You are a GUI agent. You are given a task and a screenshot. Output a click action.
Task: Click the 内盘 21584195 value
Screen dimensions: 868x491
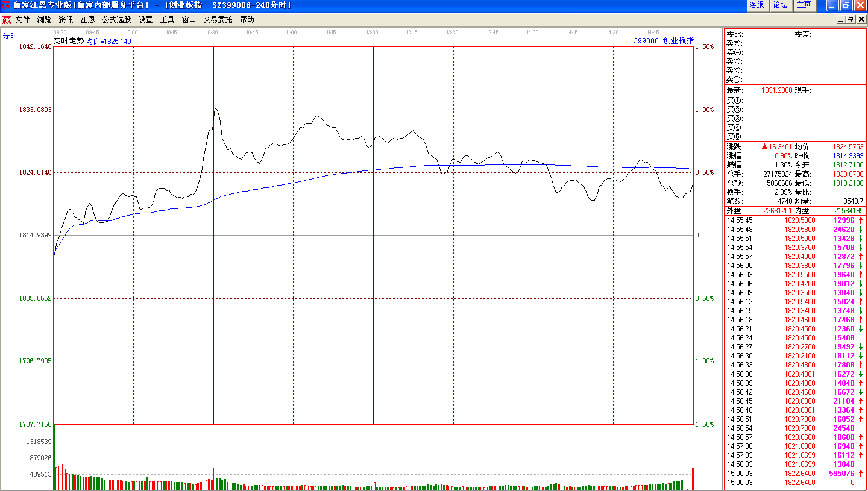pyautogui.click(x=848, y=211)
